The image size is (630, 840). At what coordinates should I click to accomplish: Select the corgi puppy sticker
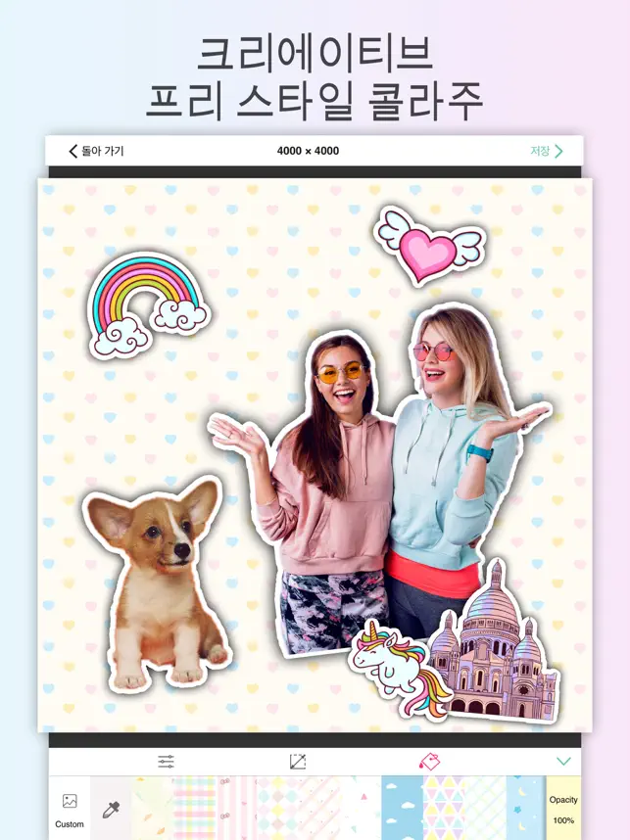[157, 583]
